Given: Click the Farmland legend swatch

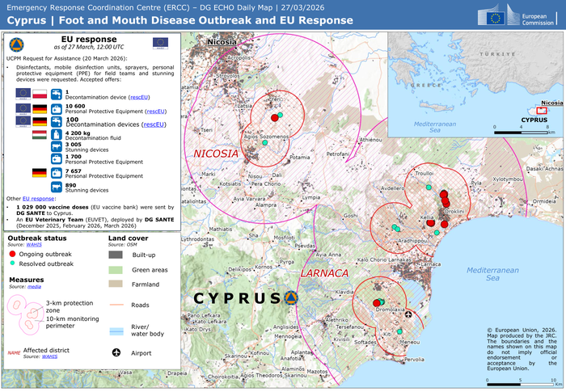Looking at the screenshot, I should pyautogui.click(x=116, y=285).
